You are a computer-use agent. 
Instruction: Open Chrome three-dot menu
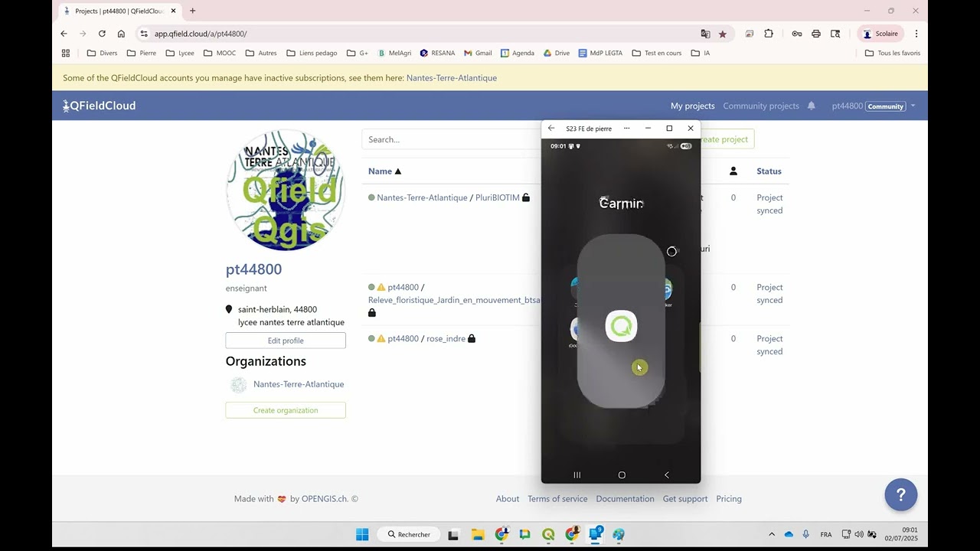(x=916, y=34)
